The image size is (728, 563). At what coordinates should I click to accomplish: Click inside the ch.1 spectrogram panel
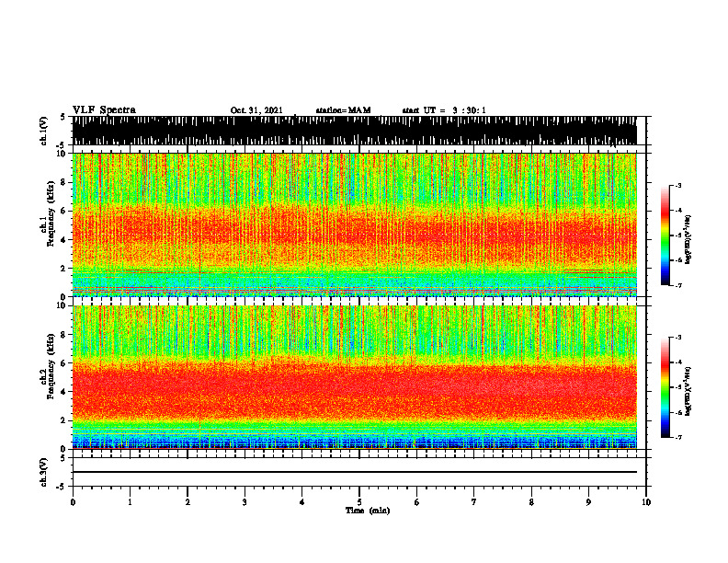(355, 224)
